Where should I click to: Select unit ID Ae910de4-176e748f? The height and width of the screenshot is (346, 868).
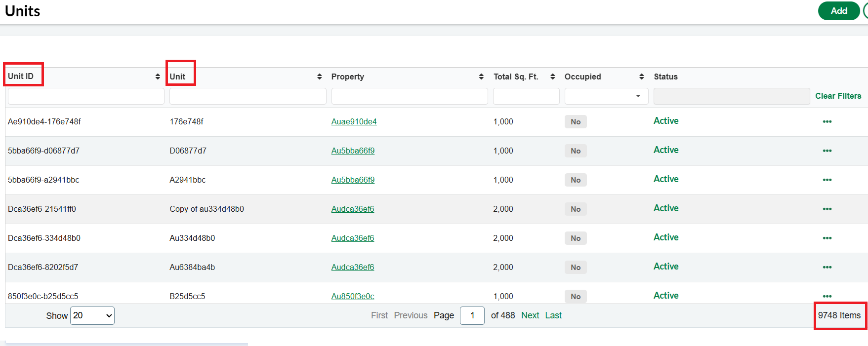click(x=44, y=121)
